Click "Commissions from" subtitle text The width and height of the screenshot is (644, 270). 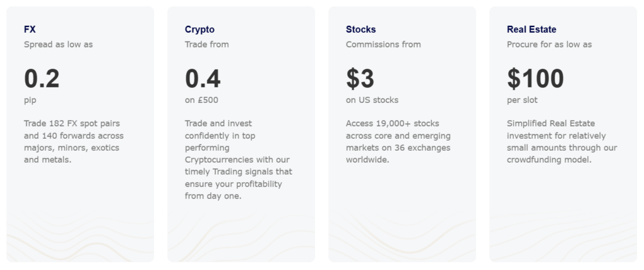pyautogui.click(x=383, y=45)
